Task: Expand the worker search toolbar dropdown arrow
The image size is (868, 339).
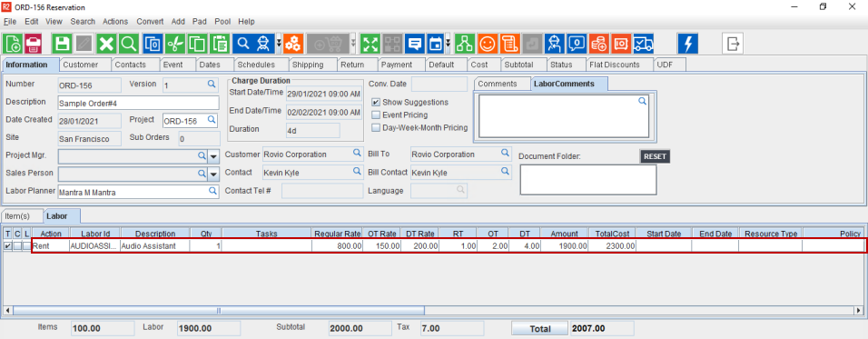Action: pyautogui.click(x=279, y=44)
